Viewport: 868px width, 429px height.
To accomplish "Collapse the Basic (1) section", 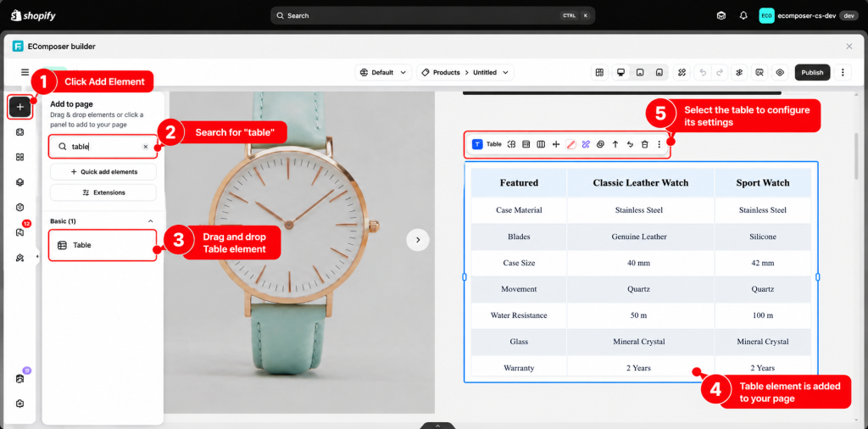I will 150,221.
